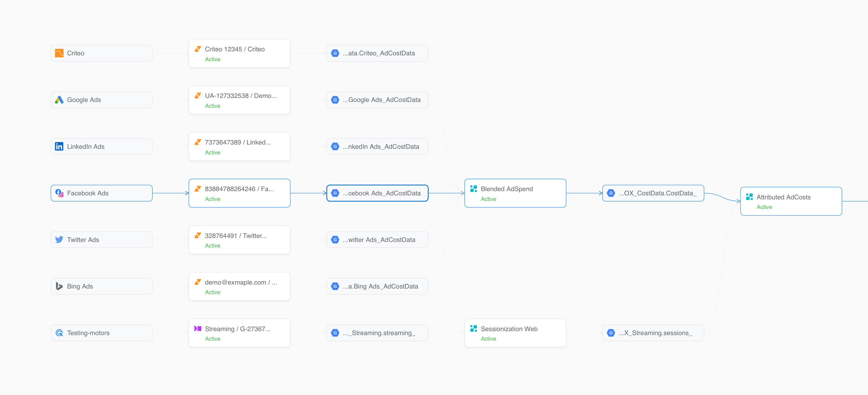Open the UA-127332538 / Demo pipeline

(239, 100)
